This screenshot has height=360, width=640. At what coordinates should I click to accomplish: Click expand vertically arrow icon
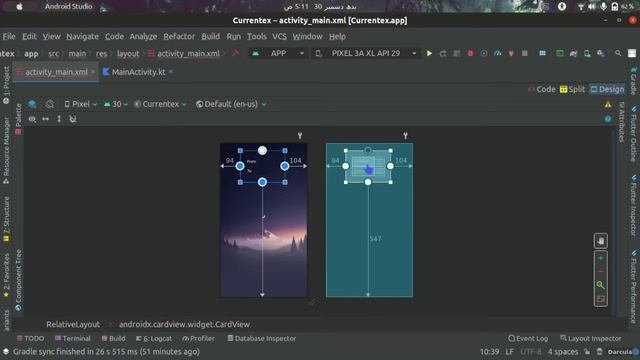click(59, 119)
